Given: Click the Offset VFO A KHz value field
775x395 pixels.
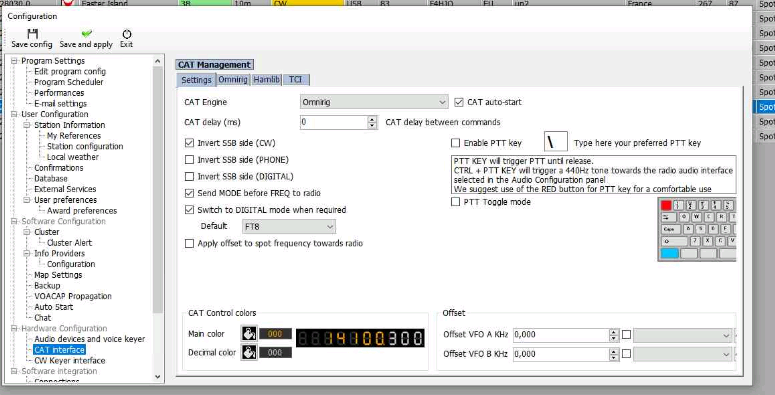Looking at the screenshot, I should click(x=561, y=335).
